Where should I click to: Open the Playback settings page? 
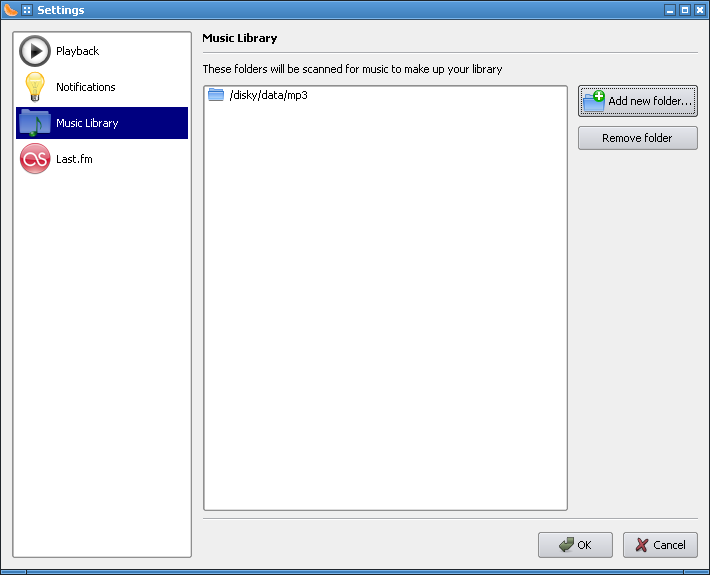102,51
